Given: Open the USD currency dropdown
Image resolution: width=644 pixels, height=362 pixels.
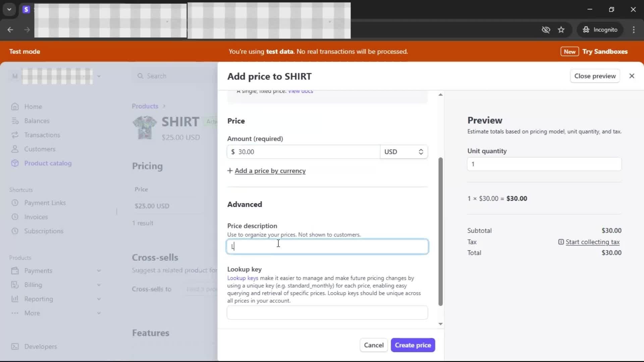Looking at the screenshot, I should pos(404,152).
